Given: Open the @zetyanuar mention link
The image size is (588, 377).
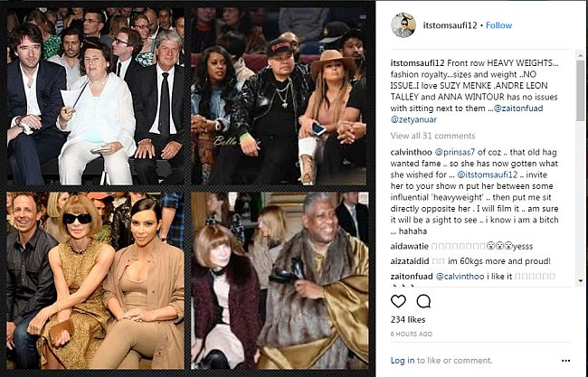Looking at the screenshot, I should (x=413, y=119).
